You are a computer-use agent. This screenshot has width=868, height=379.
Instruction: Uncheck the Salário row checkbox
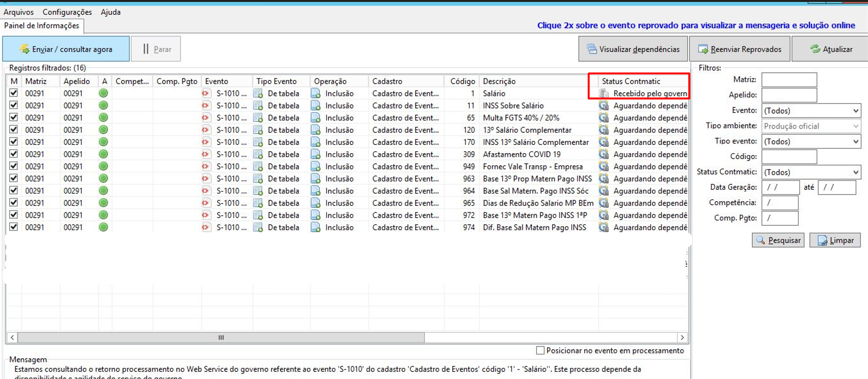(x=13, y=93)
